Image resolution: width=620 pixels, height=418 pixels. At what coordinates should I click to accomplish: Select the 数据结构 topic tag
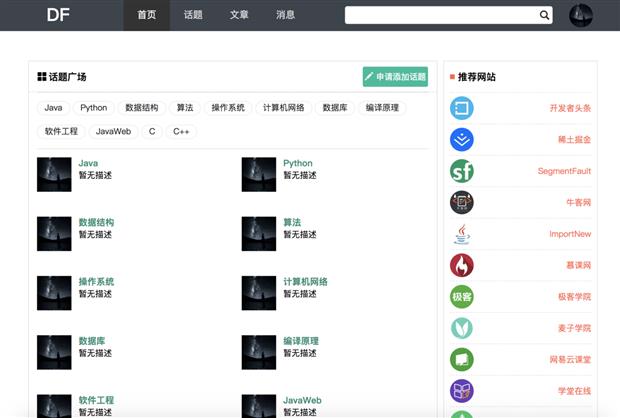coord(142,108)
